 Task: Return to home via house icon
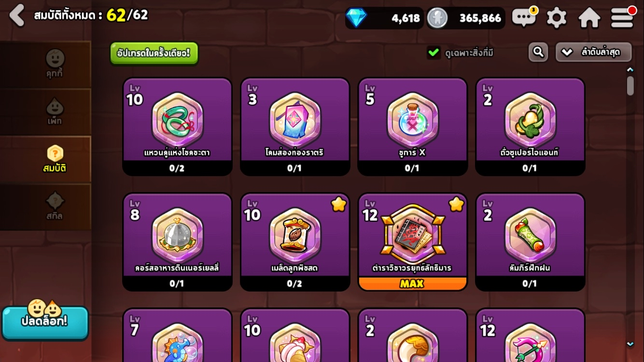[589, 18]
